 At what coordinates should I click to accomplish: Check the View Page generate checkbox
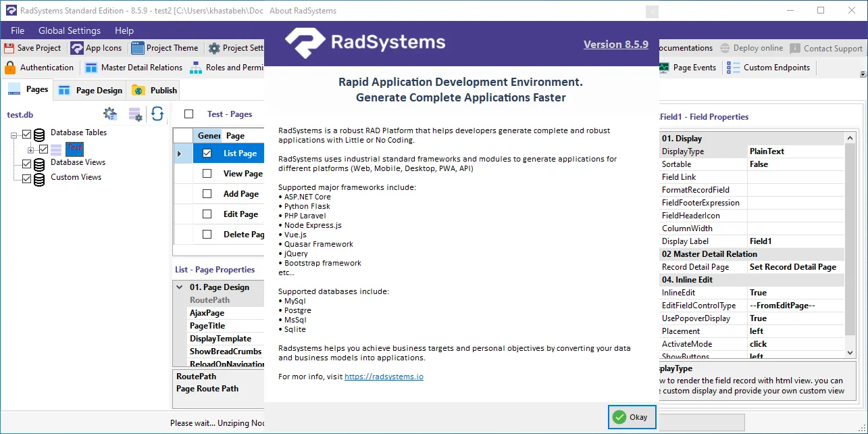[x=207, y=174]
